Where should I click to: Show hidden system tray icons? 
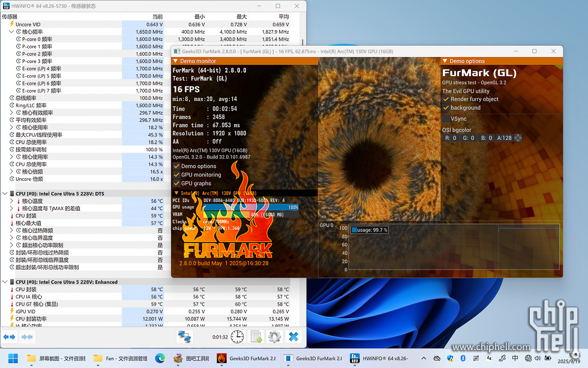pyautogui.click(x=424, y=358)
